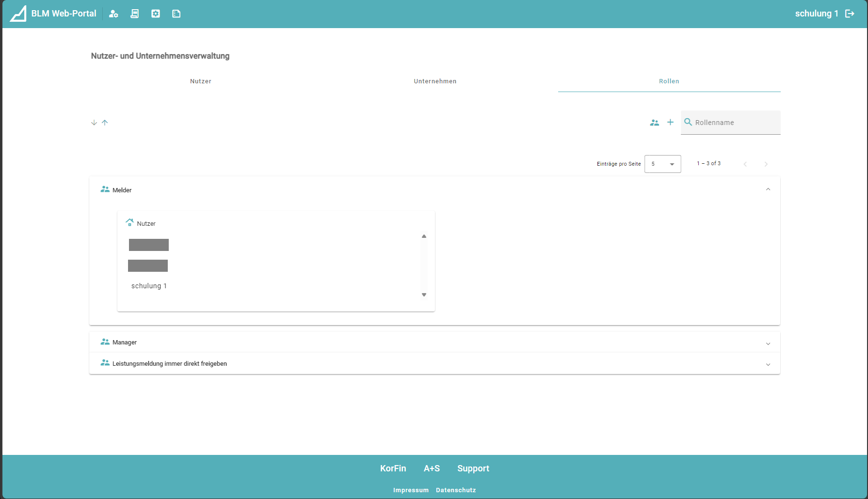Click the file note icon in header

(177, 14)
